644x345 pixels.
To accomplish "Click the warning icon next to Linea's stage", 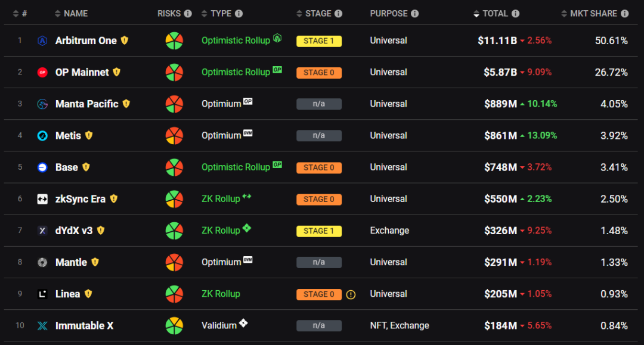I will point(351,294).
